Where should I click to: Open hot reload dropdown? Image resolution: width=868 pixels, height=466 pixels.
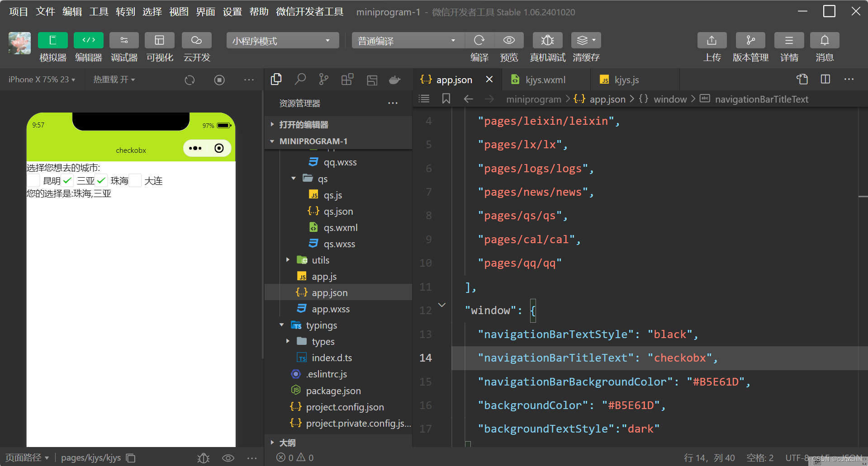coord(114,80)
